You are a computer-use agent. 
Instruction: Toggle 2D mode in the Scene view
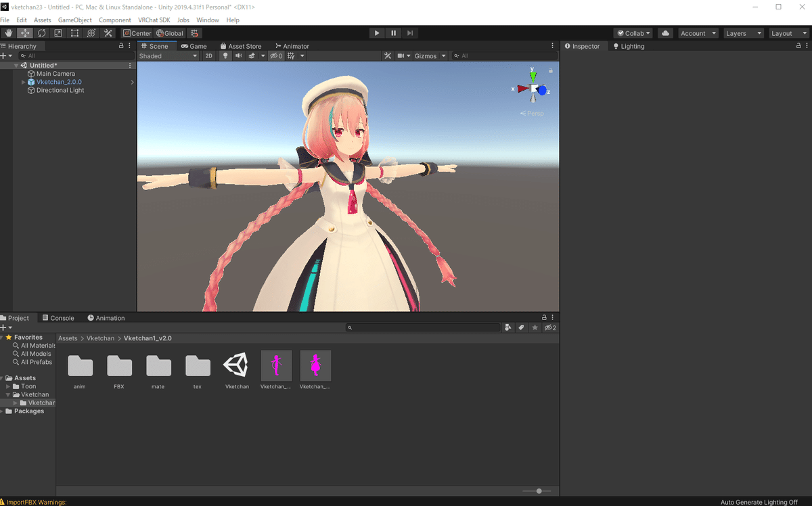(209, 55)
